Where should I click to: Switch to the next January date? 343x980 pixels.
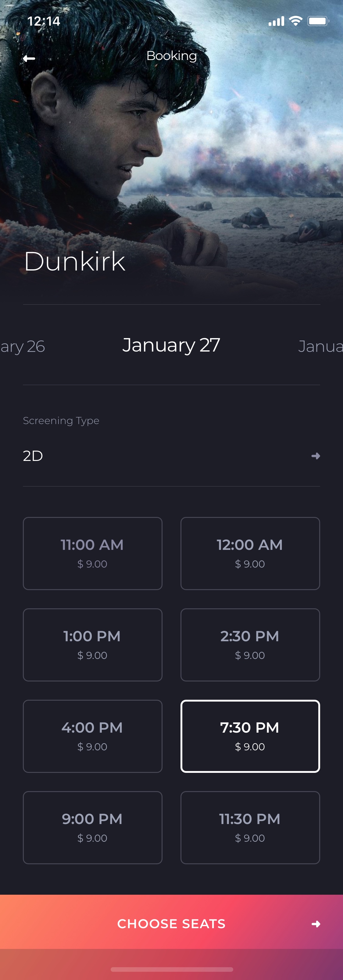tap(320, 347)
